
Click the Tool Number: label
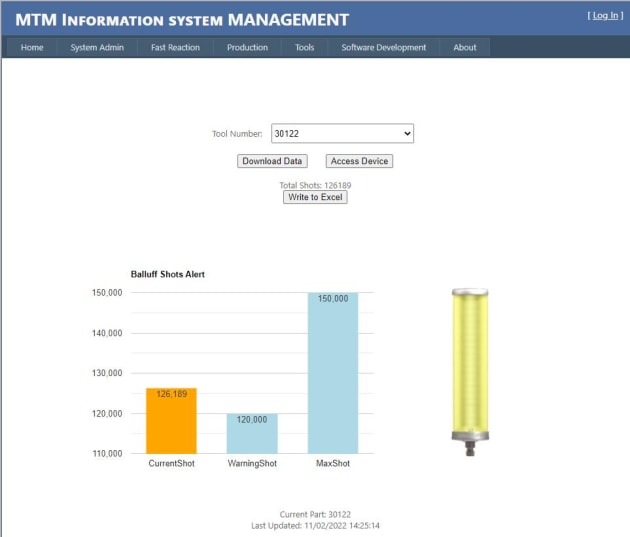click(237, 134)
